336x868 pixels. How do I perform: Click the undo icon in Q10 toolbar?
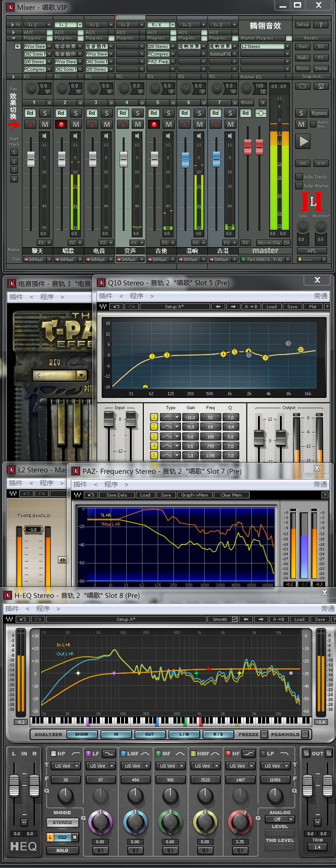pos(116,307)
